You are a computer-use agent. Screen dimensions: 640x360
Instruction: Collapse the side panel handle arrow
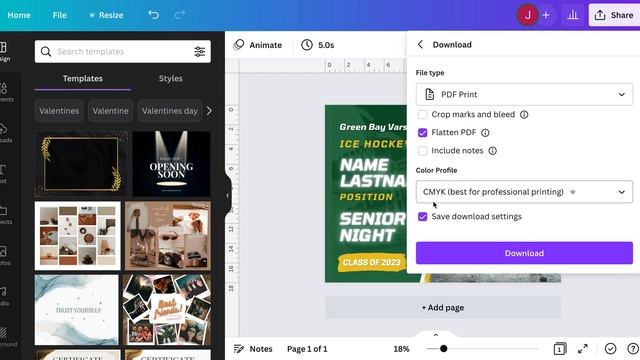coord(228,196)
